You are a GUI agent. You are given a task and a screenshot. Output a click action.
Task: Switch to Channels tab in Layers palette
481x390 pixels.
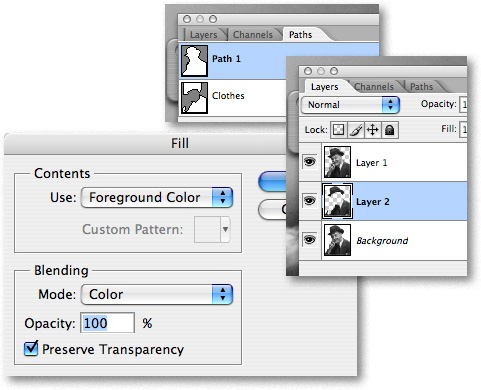(x=374, y=87)
